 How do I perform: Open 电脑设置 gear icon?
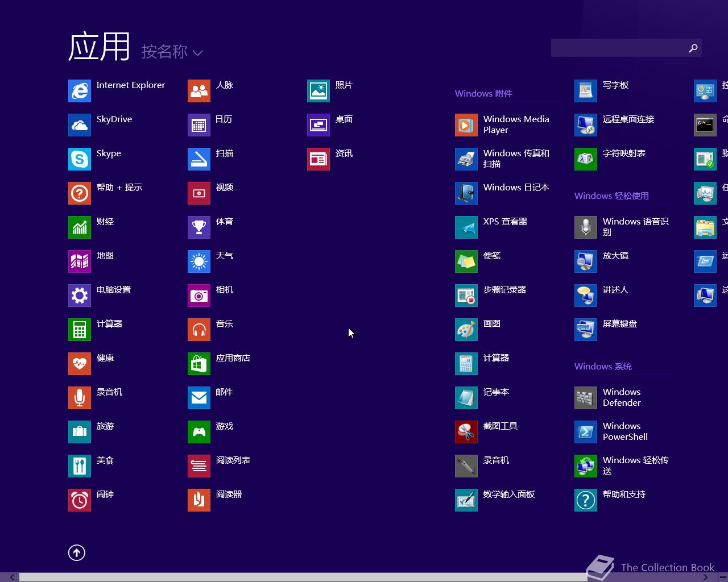80,296
